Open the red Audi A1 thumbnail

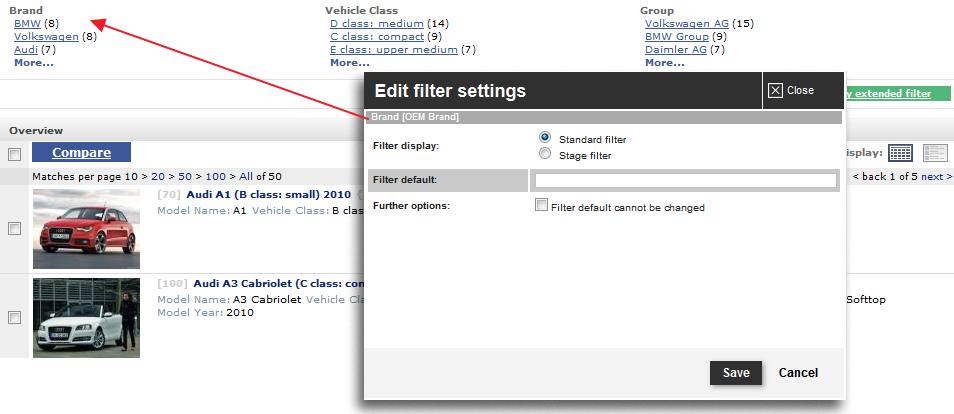click(86, 228)
